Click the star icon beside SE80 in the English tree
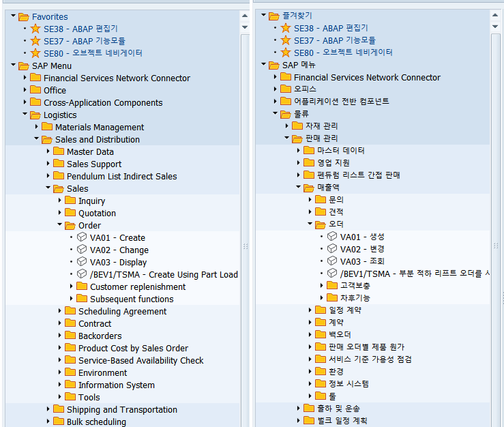The height and width of the screenshot is (427, 504). pyautogui.click(x=35, y=53)
